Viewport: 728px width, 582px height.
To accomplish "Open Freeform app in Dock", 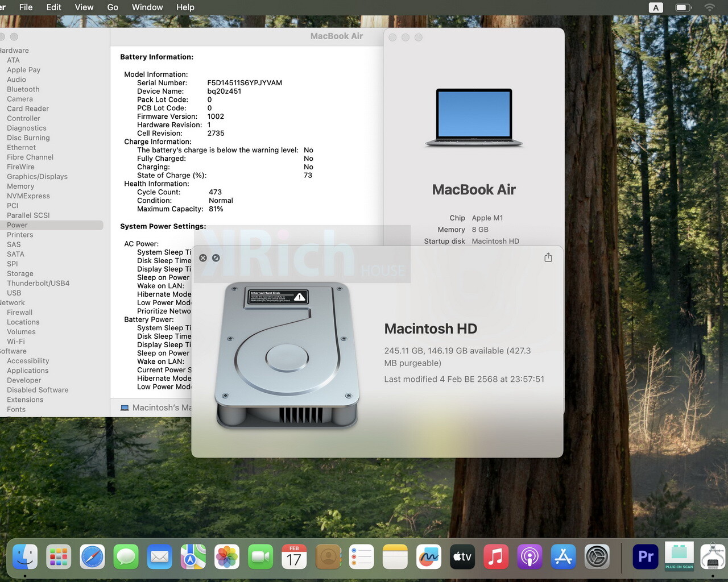I will coord(428,557).
